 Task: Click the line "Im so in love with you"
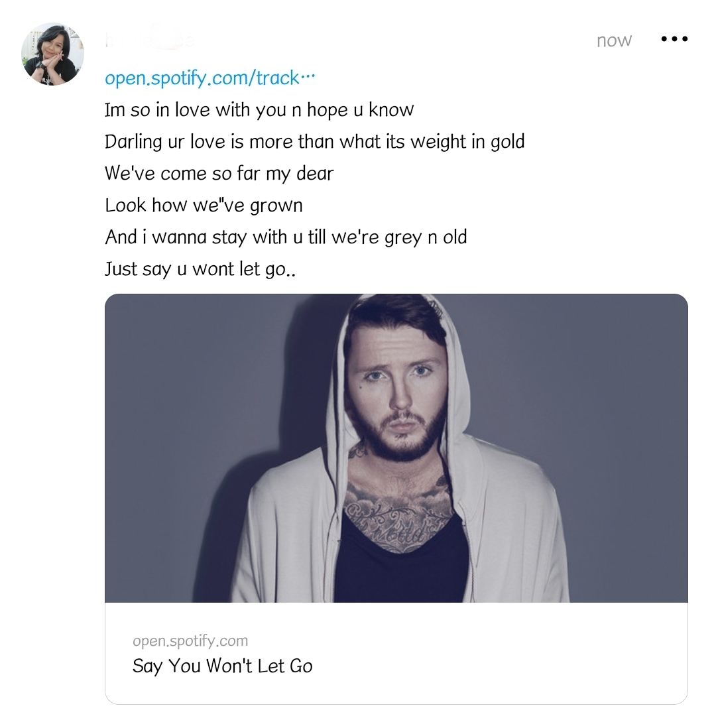[259, 111]
